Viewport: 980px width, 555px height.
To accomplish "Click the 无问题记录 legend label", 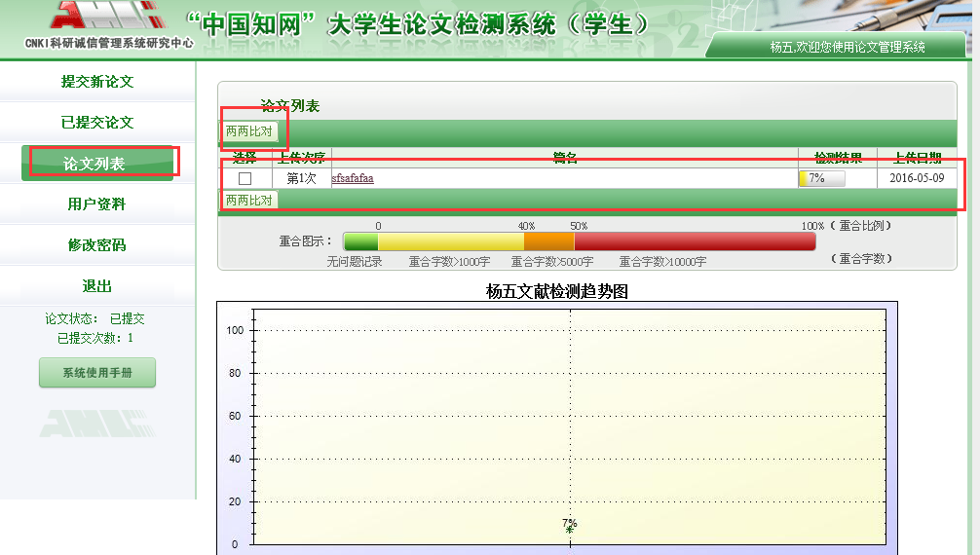I will (x=355, y=261).
